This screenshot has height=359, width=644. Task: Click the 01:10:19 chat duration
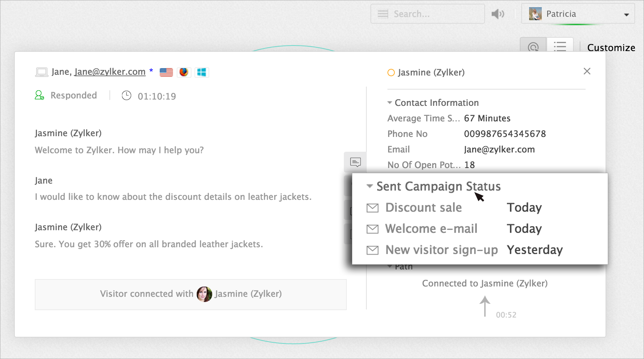[x=157, y=96]
